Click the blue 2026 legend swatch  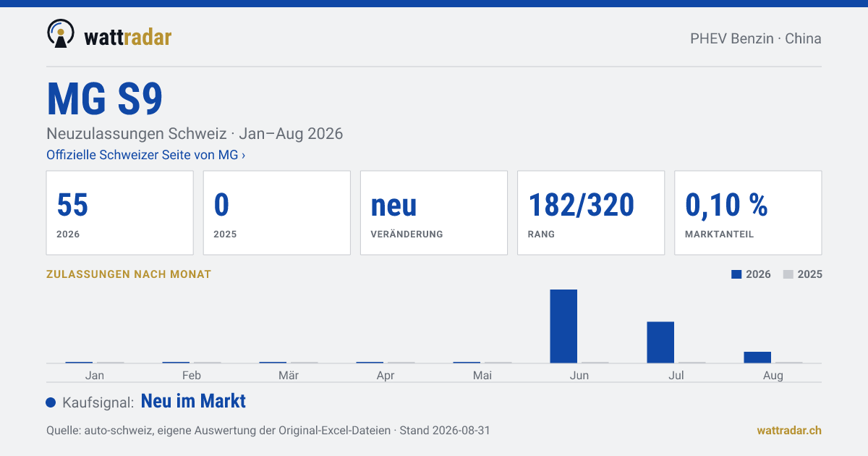(x=736, y=274)
